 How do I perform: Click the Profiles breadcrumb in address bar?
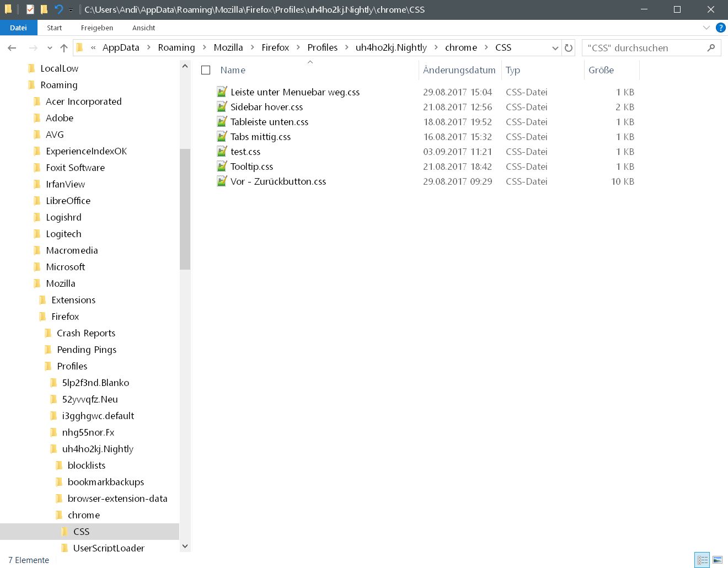point(322,47)
